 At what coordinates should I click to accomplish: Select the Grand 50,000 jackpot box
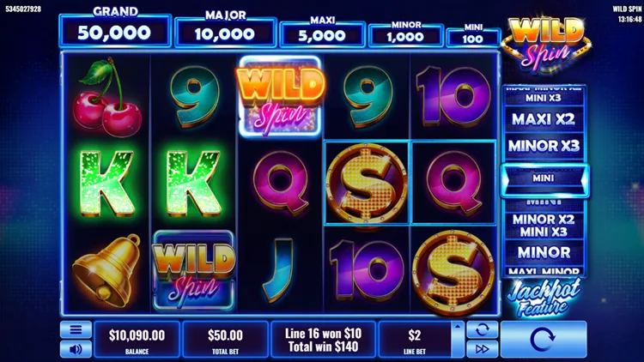tap(115, 31)
